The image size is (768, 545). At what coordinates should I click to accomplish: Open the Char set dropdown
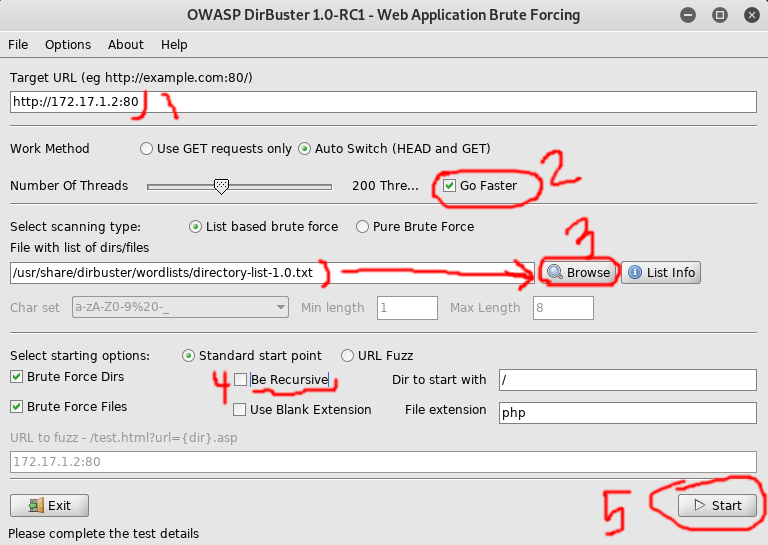click(x=180, y=307)
